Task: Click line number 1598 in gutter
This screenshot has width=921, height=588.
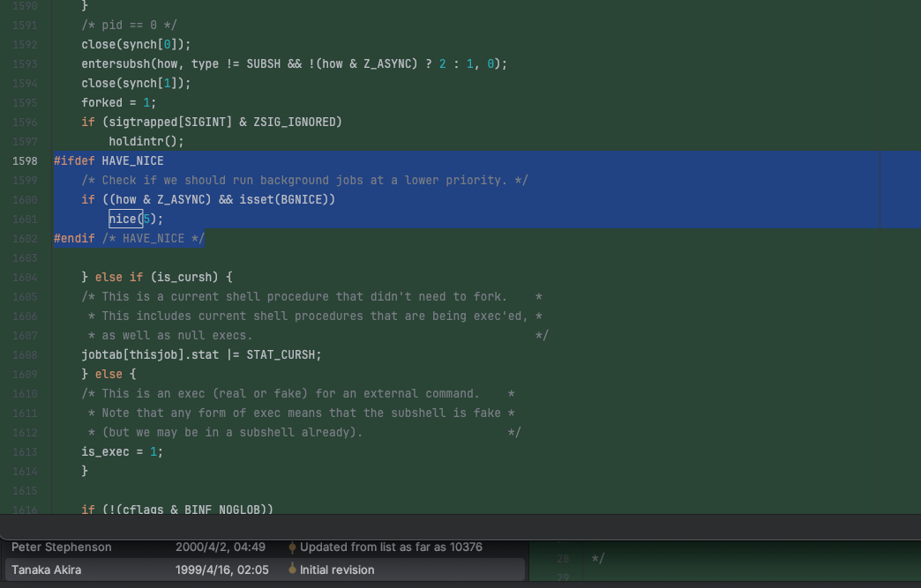Action: click(x=25, y=160)
